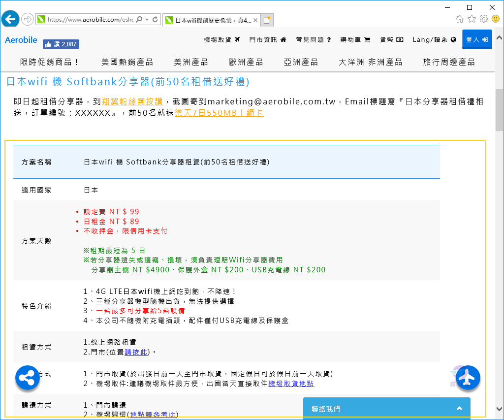This screenshot has width=504, height=420.
Task: Open Favorites with the star icon
Action: (x=472, y=19)
